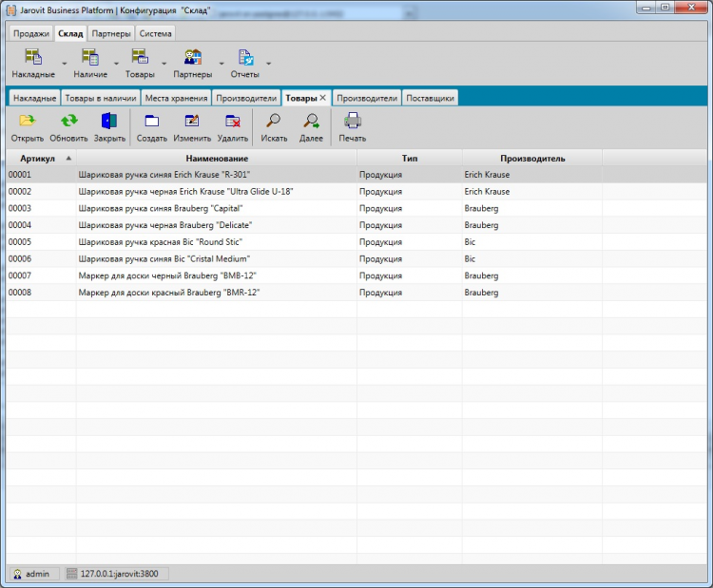Switch to the Продажи top tab

[30, 33]
